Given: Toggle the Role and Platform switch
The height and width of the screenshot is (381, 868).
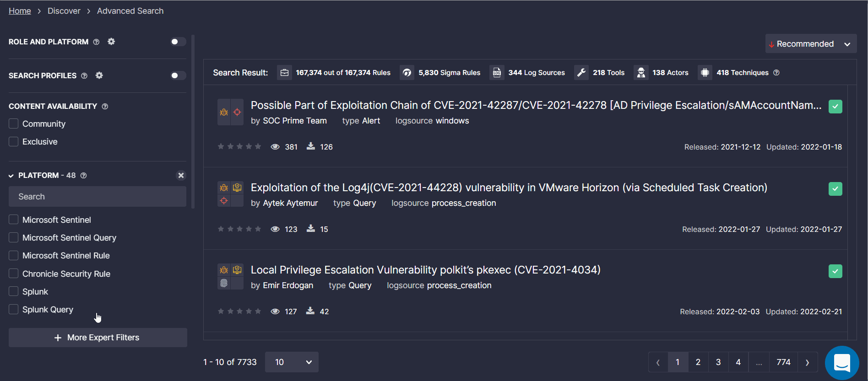Looking at the screenshot, I should tap(178, 42).
